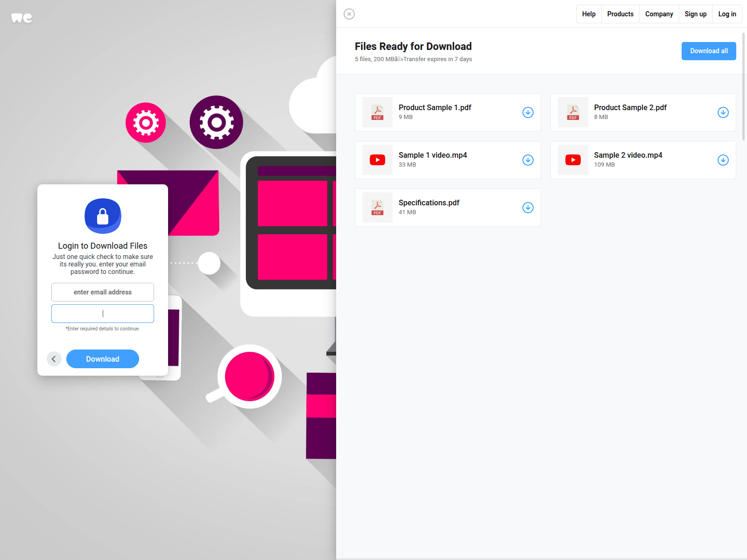The height and width of the screenshot is (560, 747).
Task: Download Sample 2 video.mp4 using its arrow icon
Action: tap(723, 160)
